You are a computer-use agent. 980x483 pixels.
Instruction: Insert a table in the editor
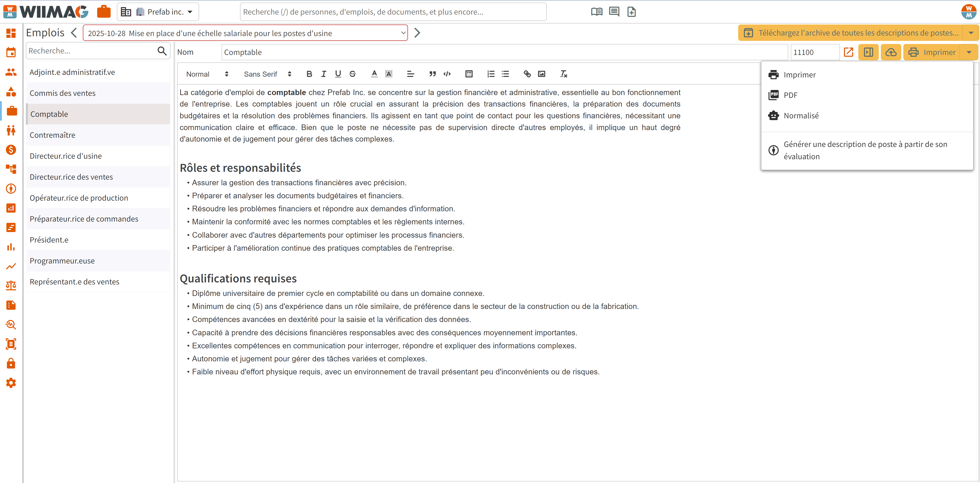[x=469, y=74]
